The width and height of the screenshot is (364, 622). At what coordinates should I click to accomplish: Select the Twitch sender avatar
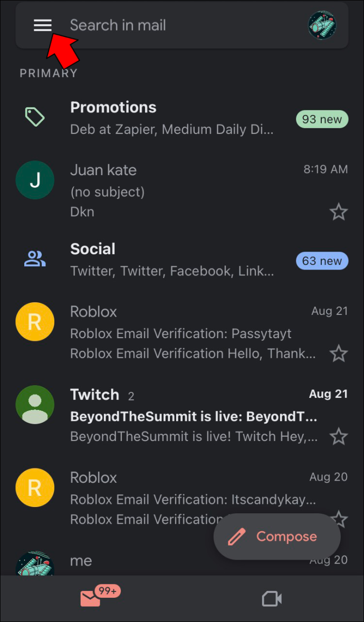pos(35,405)
